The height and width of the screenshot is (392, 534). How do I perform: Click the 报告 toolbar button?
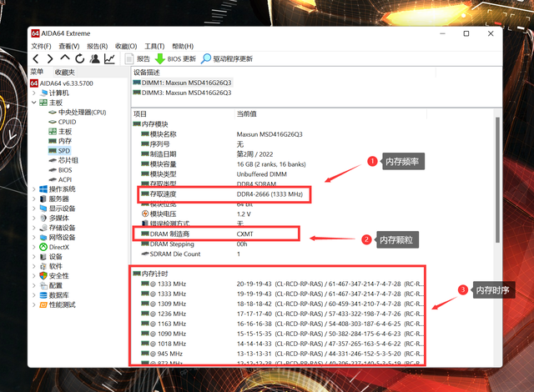pyautogui.click(x=138, y=59)
